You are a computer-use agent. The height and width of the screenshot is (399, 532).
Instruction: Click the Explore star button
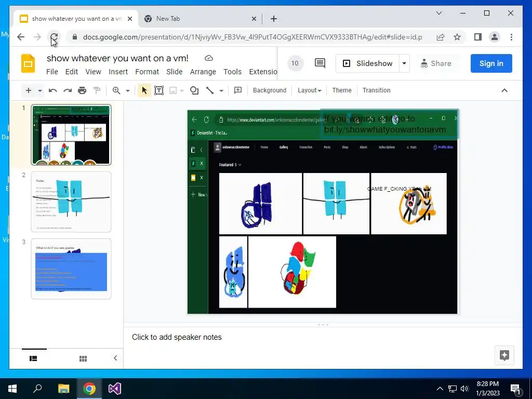(x=504, y=355)
